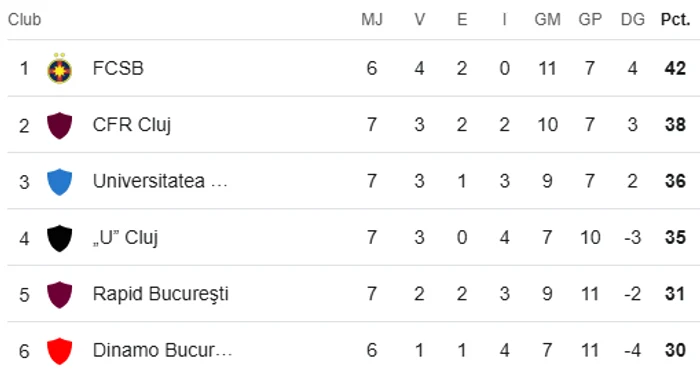Click Dinamo's 30 points value
The image size is (700, 373).
point(675,350)
